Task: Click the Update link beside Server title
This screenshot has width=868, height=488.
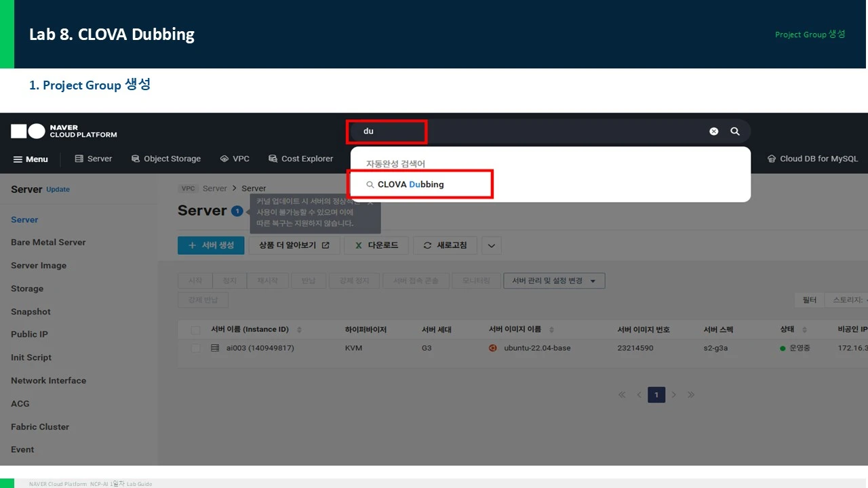Action: tap(58, 190)
